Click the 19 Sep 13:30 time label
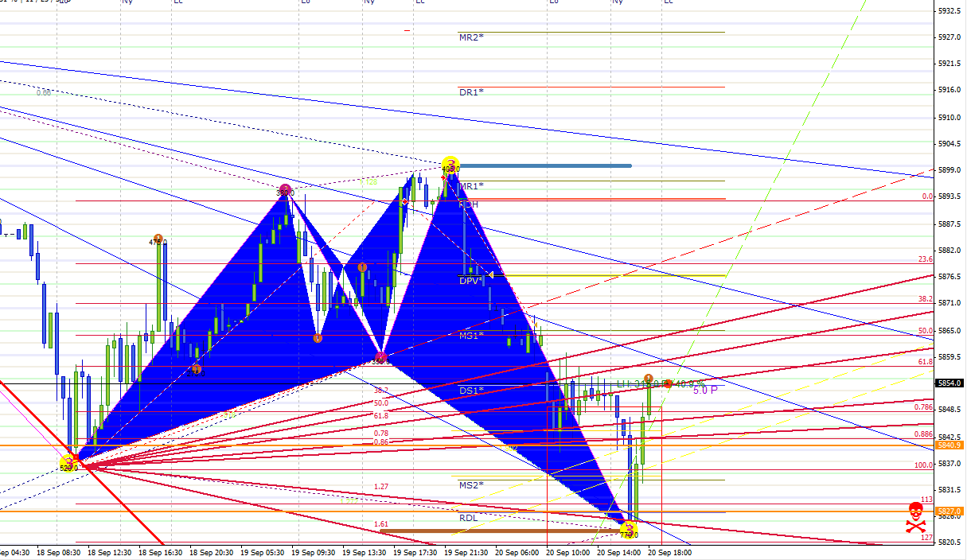The image size is (967, 560). click(365, 552)
